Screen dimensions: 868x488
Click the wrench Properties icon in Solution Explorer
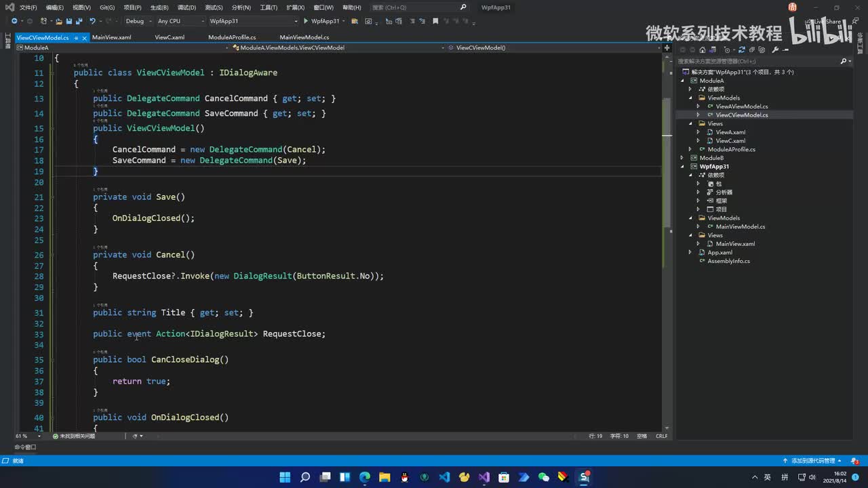775,49
